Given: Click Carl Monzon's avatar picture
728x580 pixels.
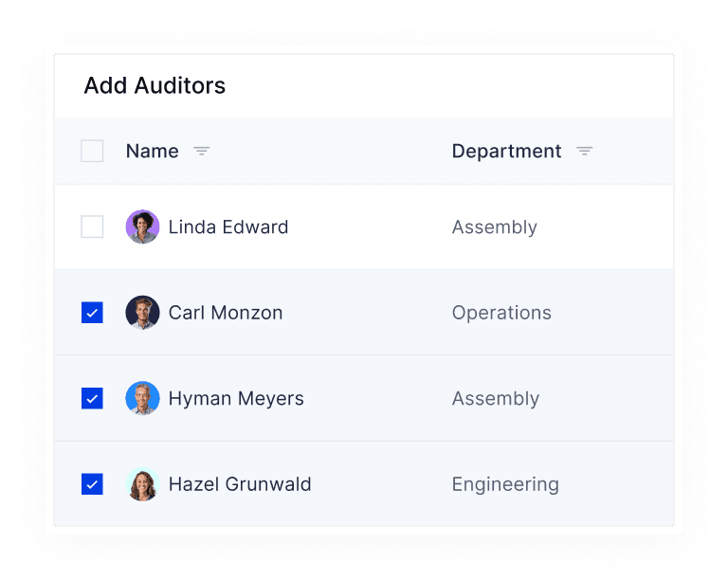Looking at the screenshot, I should click(142, 313).
